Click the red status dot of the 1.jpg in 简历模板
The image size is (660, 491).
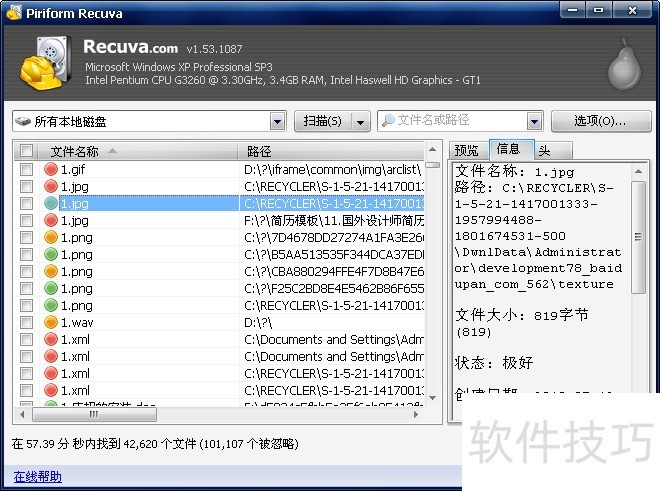(x=51, y=220)
